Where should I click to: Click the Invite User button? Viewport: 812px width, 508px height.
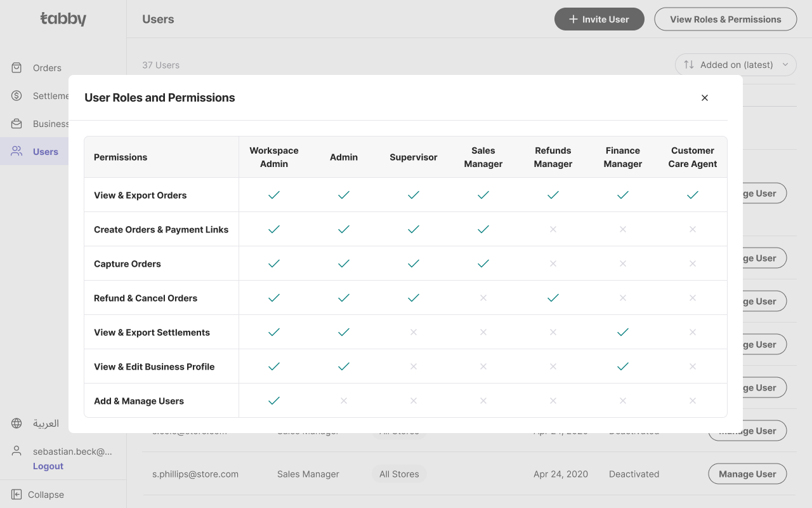pyautogui.click(x=599, y=19)
